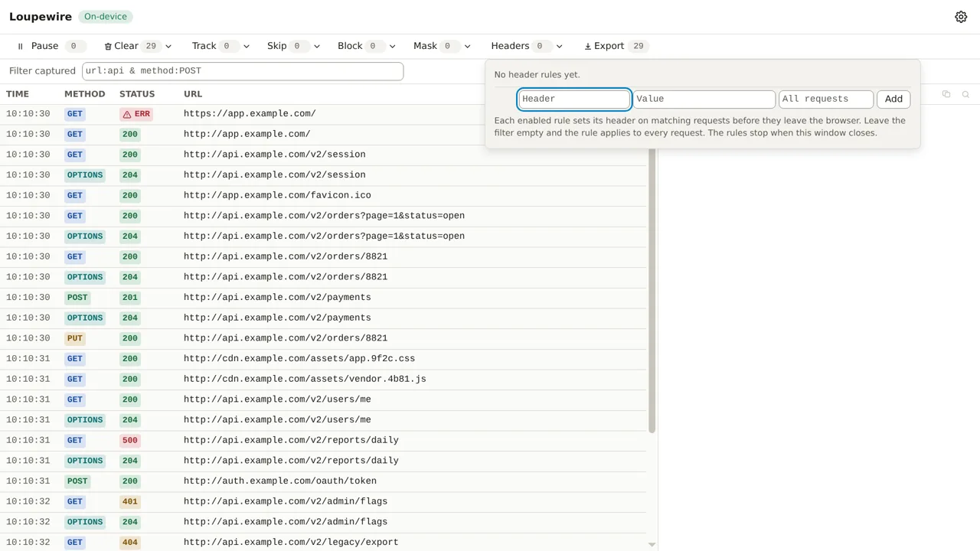This screenshot has width=980, height=551.
Task: Click the Export count badge 29
Action: [x=639, y=47]
